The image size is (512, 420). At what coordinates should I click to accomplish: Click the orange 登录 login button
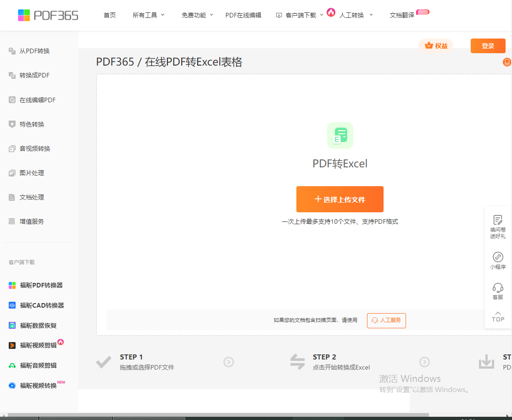488,46
